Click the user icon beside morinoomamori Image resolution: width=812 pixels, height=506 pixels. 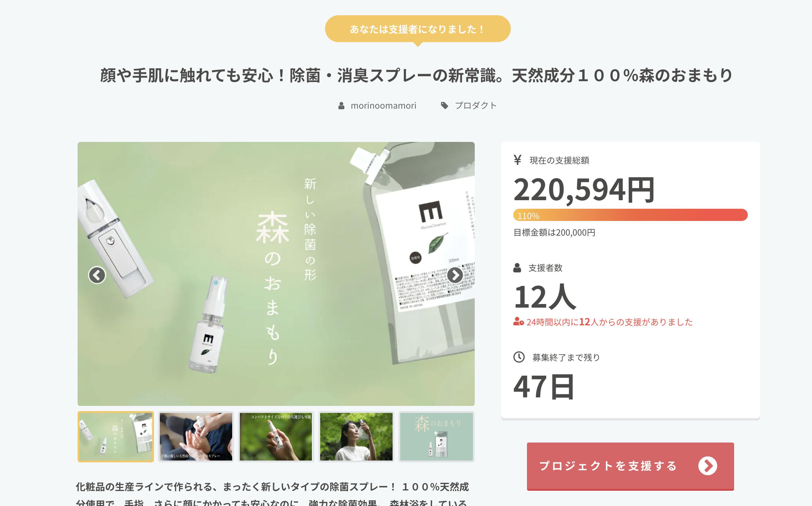(341, 106)
